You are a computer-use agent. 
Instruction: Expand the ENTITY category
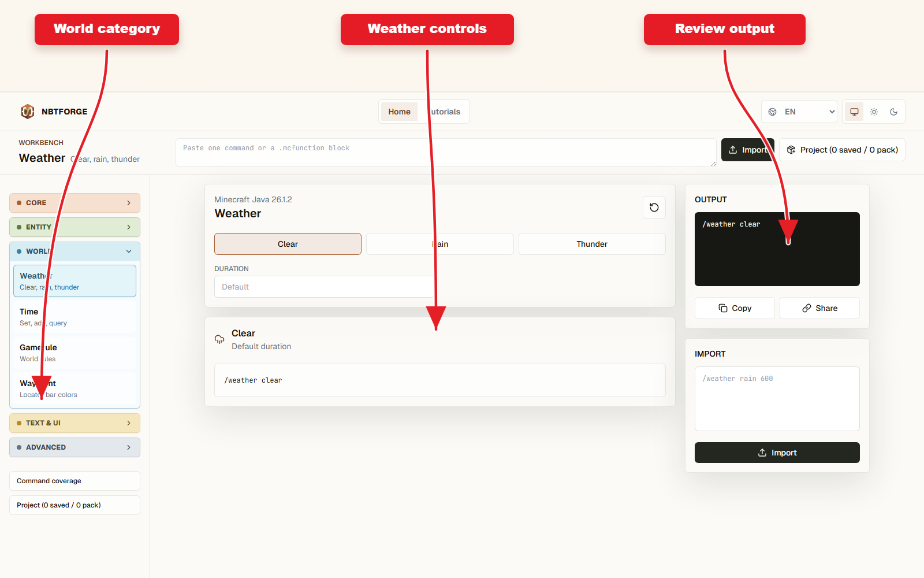pyautogui.click(x=74, y=227)
